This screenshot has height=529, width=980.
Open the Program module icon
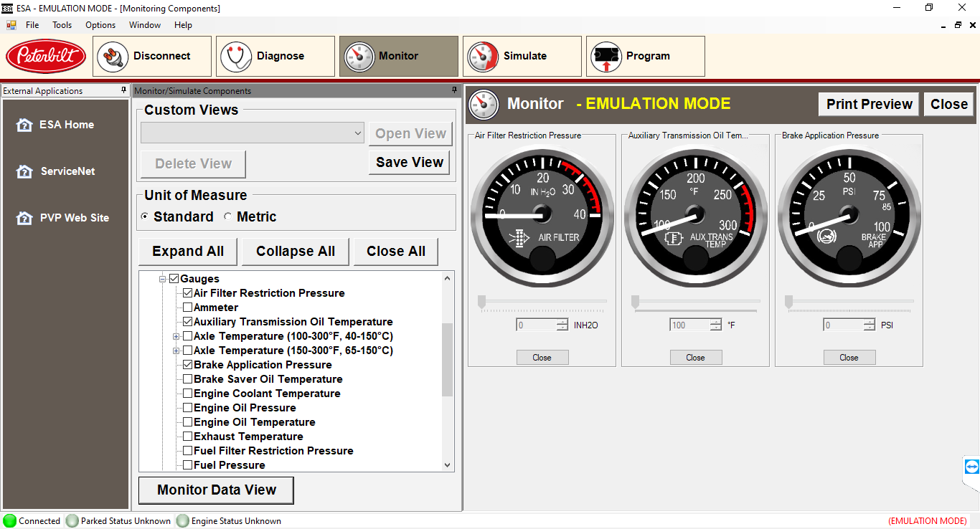pos(606,57)
